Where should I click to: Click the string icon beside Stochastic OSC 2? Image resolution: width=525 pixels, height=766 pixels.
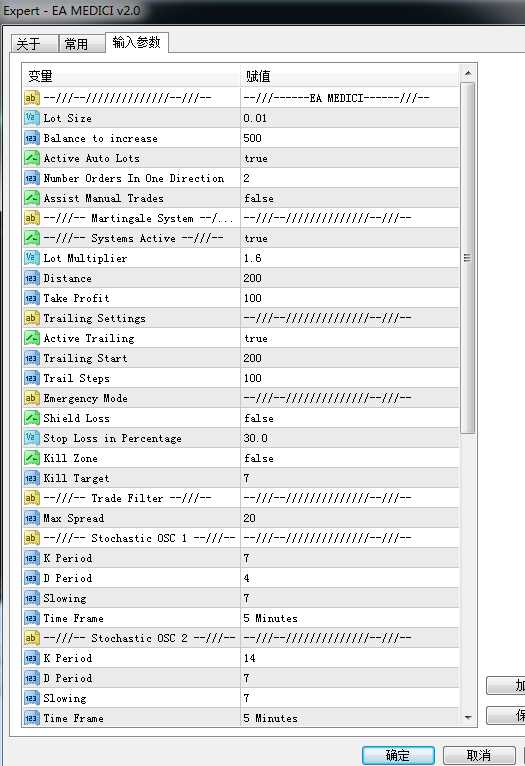point(31,638)
